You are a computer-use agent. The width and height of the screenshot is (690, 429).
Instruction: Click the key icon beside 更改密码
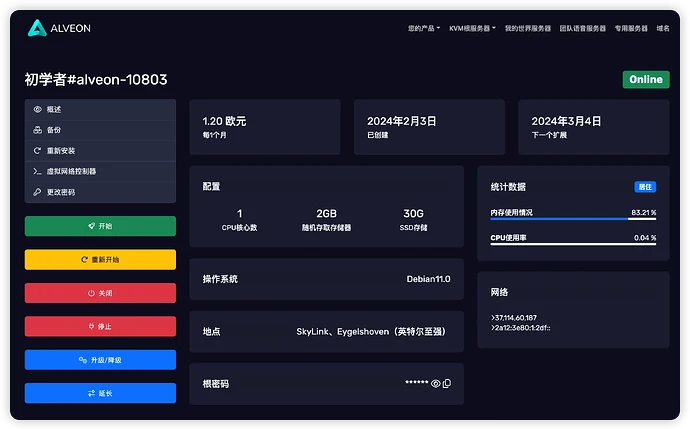coord(37,192)
